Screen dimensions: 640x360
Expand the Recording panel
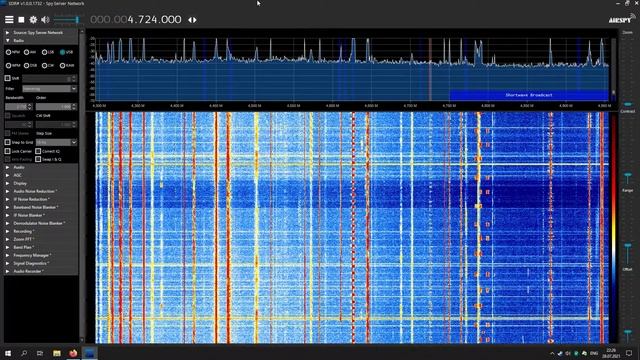point(41,231)
